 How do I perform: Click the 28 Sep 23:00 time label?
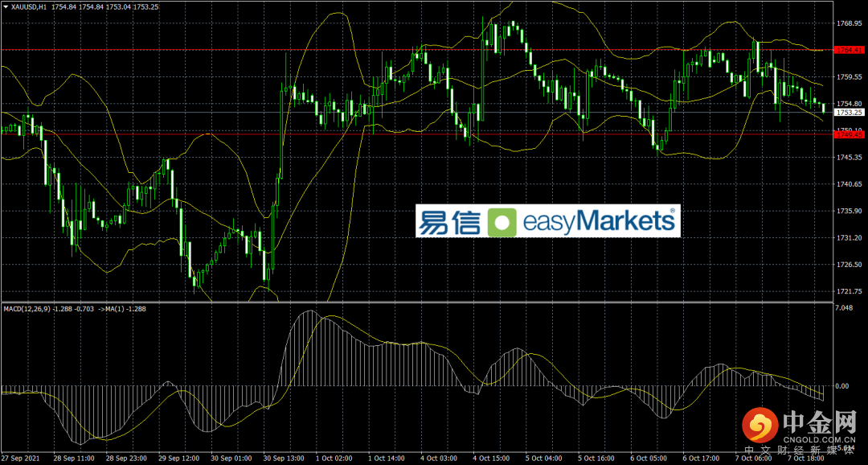click(x=126, y=459)
